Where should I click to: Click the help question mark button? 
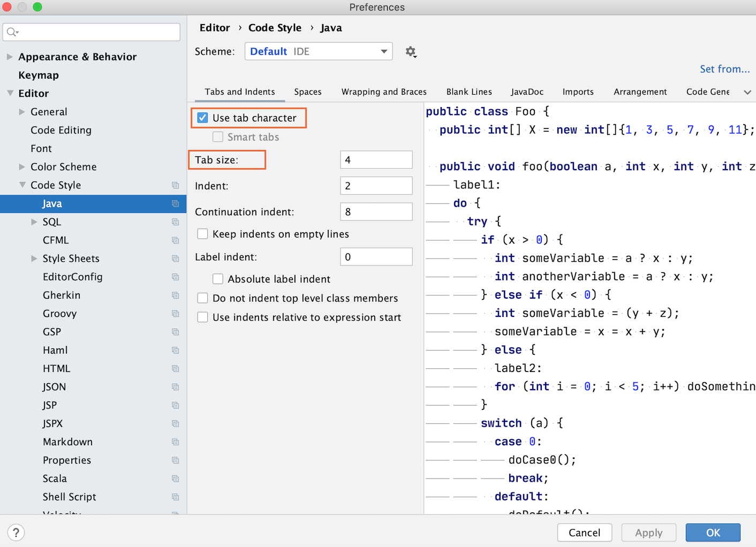[x=16, y=533]
